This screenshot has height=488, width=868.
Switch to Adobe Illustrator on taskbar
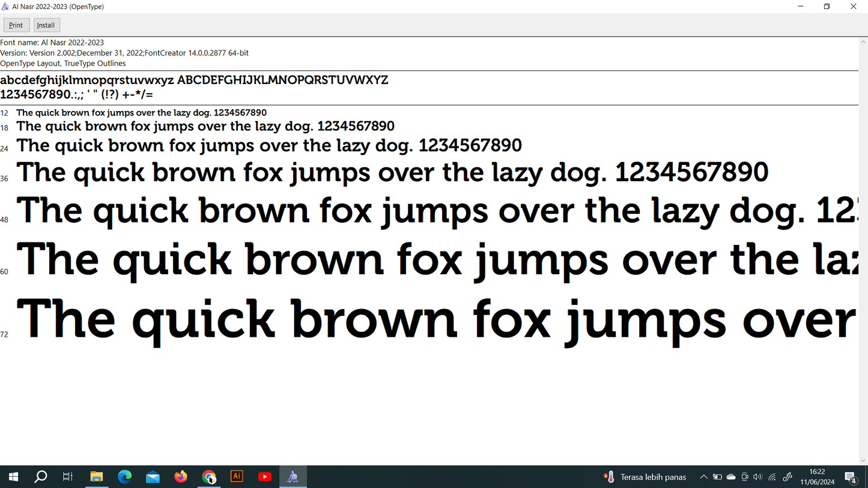[x=237, y=477]
